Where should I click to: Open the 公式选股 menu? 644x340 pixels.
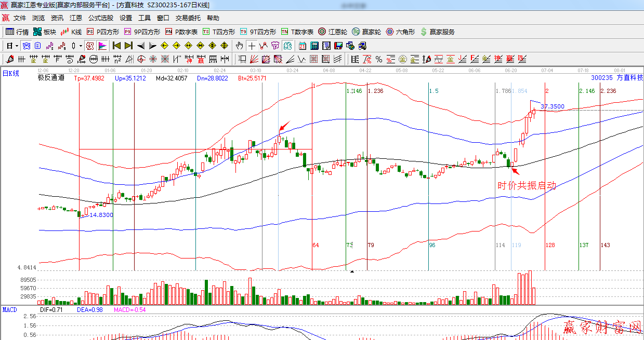pos(100,18)
